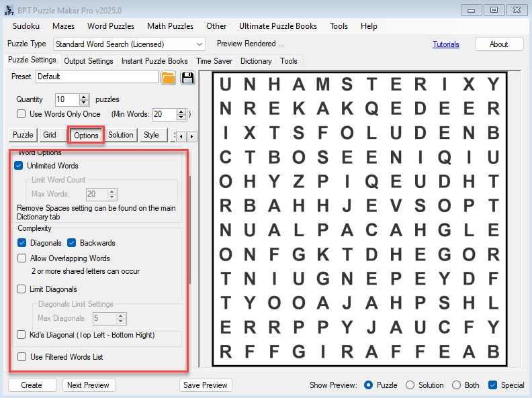This screenshot has width=532, height=398.
Task: Switch to the Instant Puzzle Books tab
Action: [154, 61]
